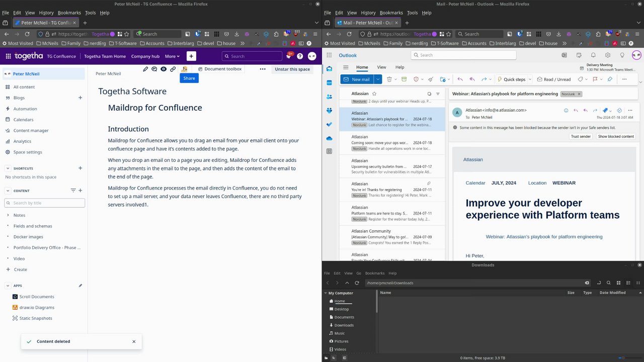Pin the message with the pin icon
This screenshot has height=362, width=644.
(610, 79)
